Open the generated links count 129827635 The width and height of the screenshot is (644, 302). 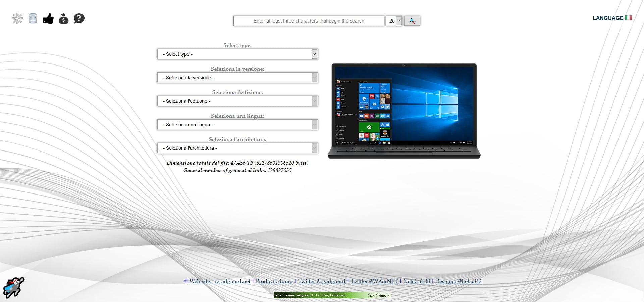pos(279,170)
